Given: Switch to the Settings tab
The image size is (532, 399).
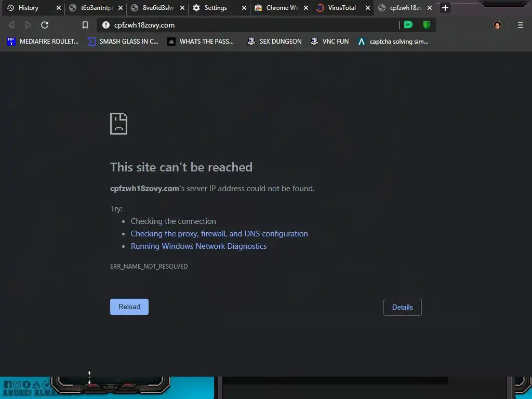Looking at the screenshot, I should coord(216,8).
